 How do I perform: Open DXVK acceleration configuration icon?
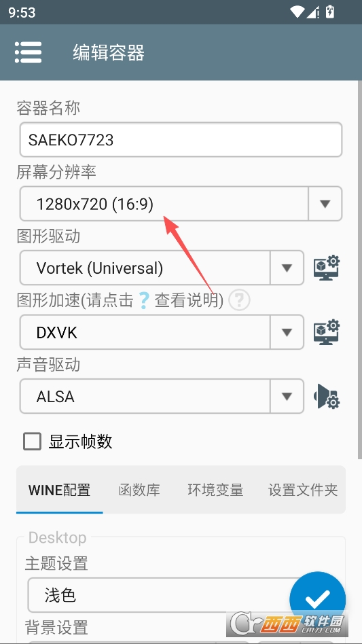(327, 332)
